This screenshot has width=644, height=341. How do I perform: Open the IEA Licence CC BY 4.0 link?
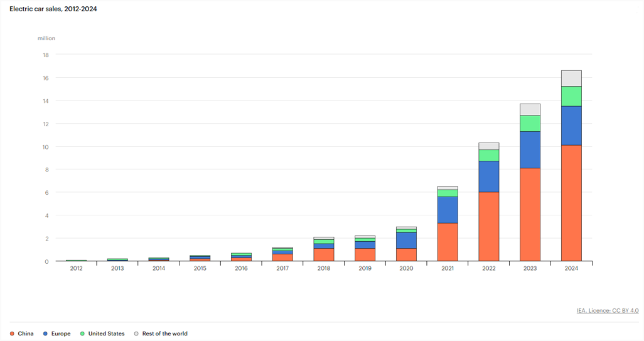[607, 310]
